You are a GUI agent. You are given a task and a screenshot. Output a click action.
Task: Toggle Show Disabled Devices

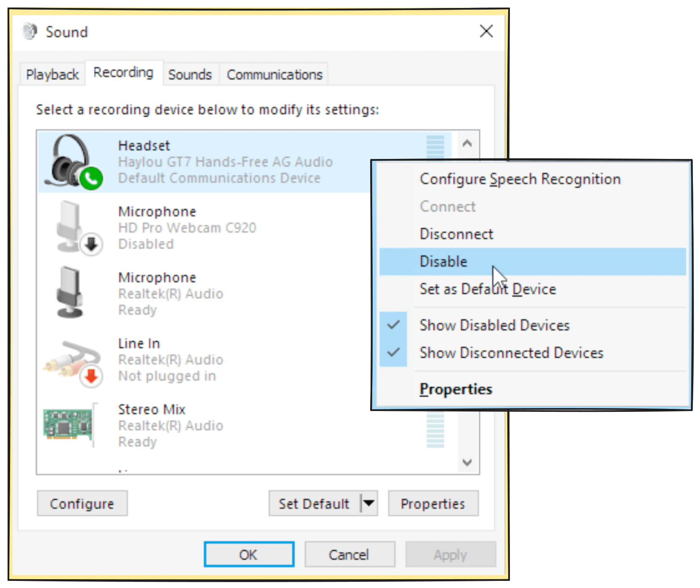click(x=494, y=325)
